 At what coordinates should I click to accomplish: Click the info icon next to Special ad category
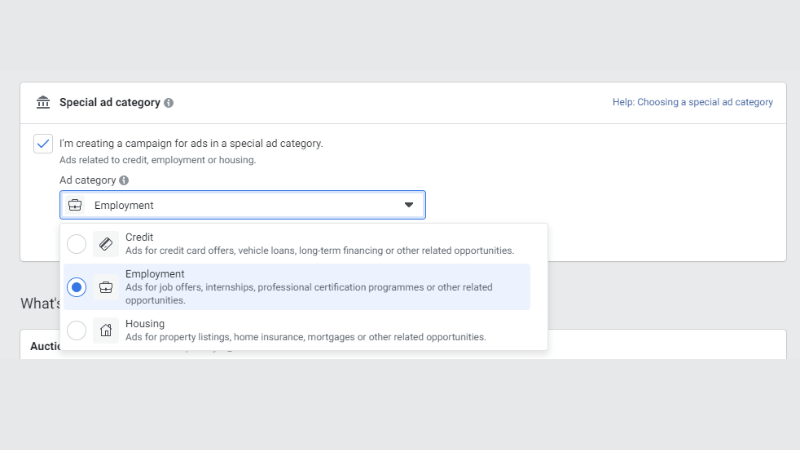tap(168, 103)
